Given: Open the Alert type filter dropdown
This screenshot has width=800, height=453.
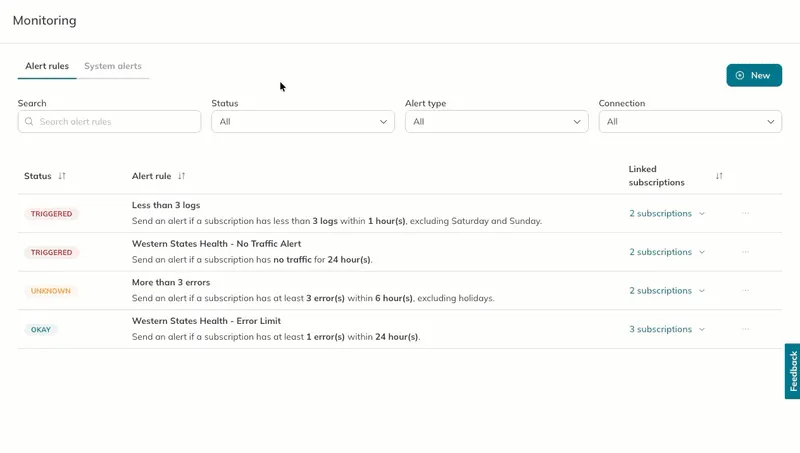Looking at the screenshot, I should click(496, 122).
